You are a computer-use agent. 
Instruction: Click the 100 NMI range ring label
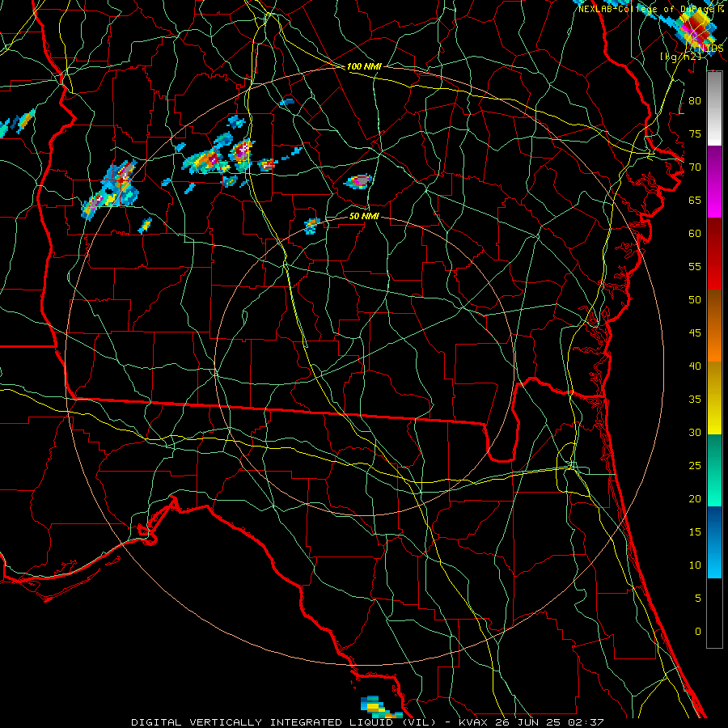click(x=364, y=66)
